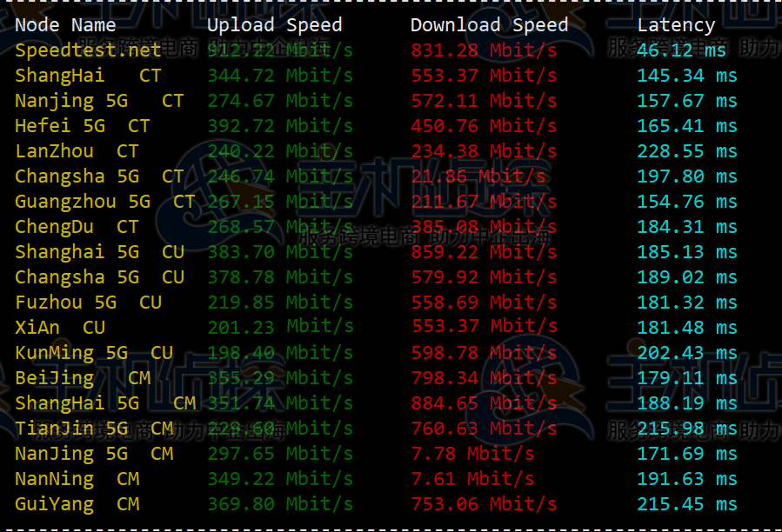Click the ShangHai CT node name
782x532 pixels.
88,76
